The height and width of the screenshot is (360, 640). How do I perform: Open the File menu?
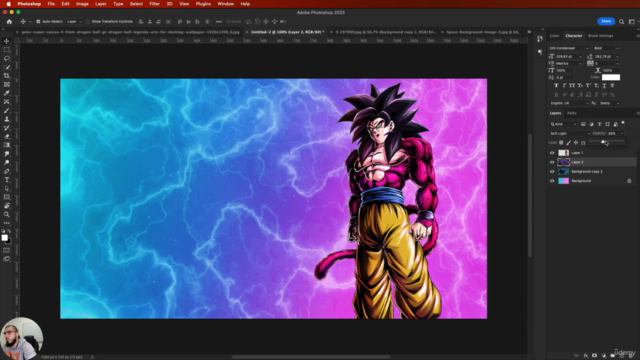click(x=51, y=4)
